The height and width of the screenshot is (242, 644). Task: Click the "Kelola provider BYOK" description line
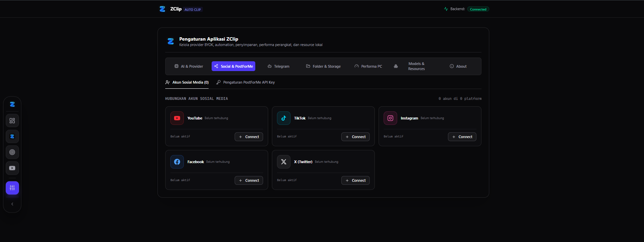click(251, 45)
